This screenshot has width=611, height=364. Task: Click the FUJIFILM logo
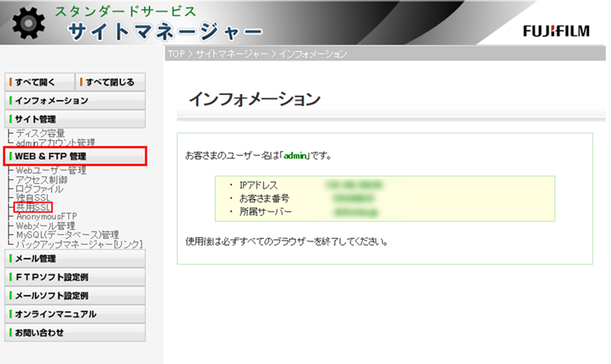[557, 32]
